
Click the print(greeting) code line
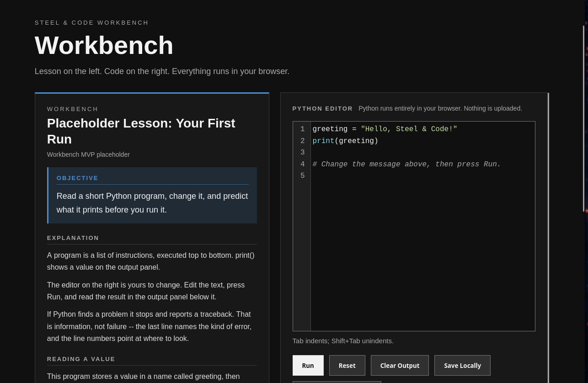[x=345, y=141]
